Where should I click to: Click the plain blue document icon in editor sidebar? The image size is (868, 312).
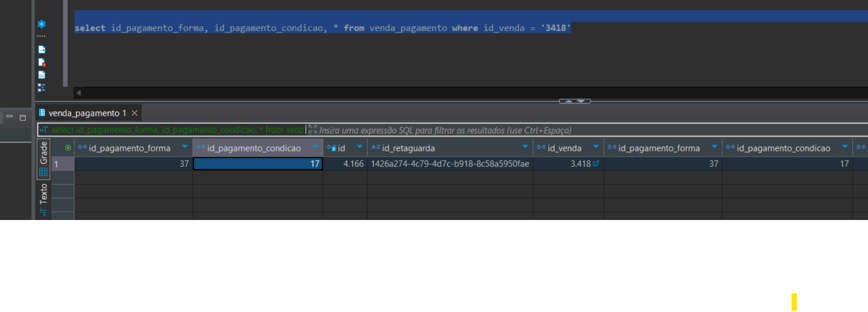(42, 75)
